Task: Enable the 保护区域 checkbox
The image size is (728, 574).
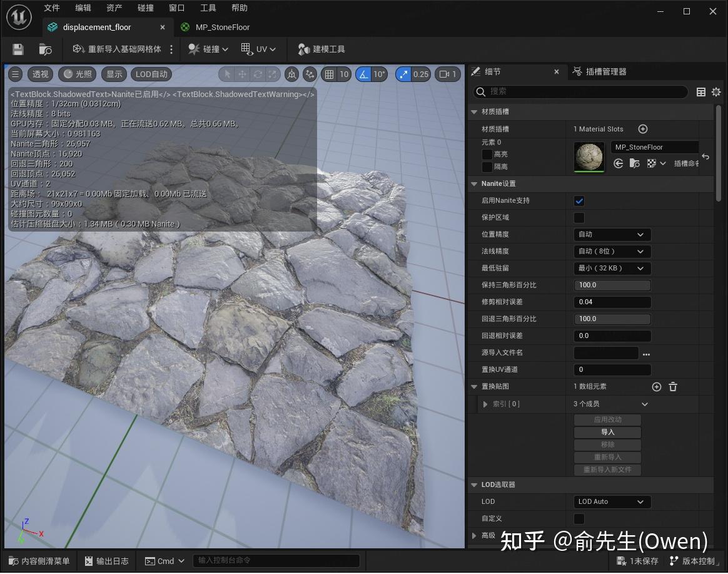Action: pyautogui.click(x=579, y=217)
